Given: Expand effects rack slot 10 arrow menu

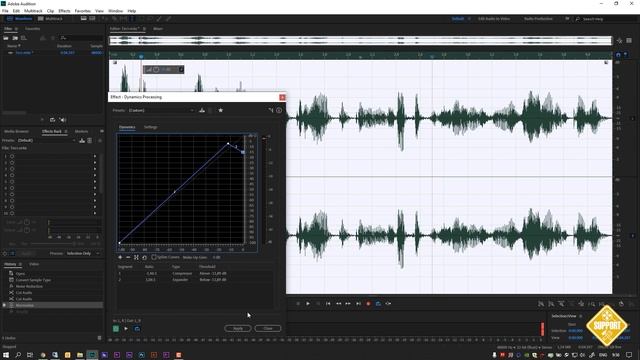Looking at the screenshot, I should 95,213.
